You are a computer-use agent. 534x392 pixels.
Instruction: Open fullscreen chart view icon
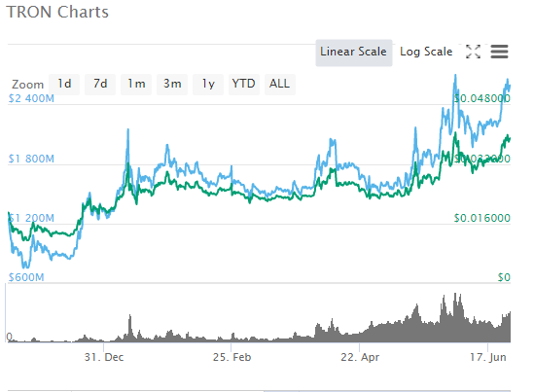pos(473,52)
